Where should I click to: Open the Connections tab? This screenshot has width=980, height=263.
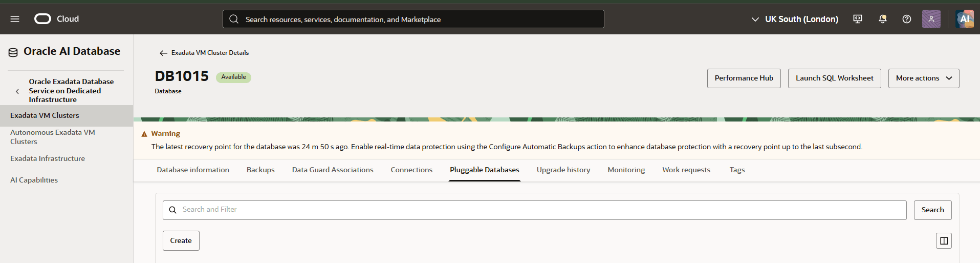411,170
